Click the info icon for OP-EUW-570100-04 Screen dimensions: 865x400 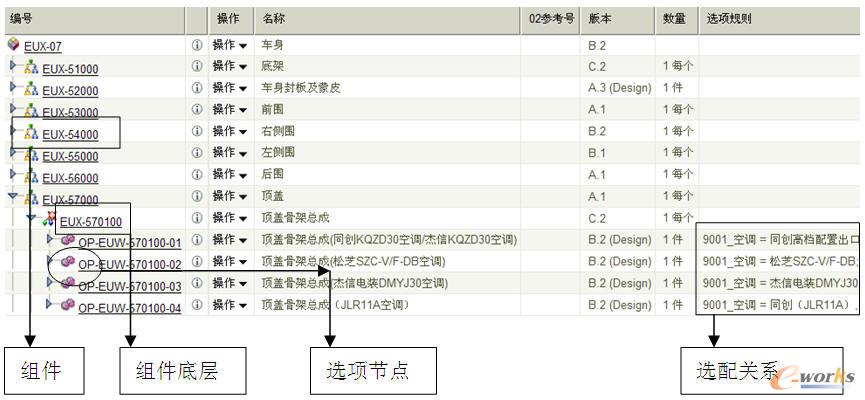point(196,305)
